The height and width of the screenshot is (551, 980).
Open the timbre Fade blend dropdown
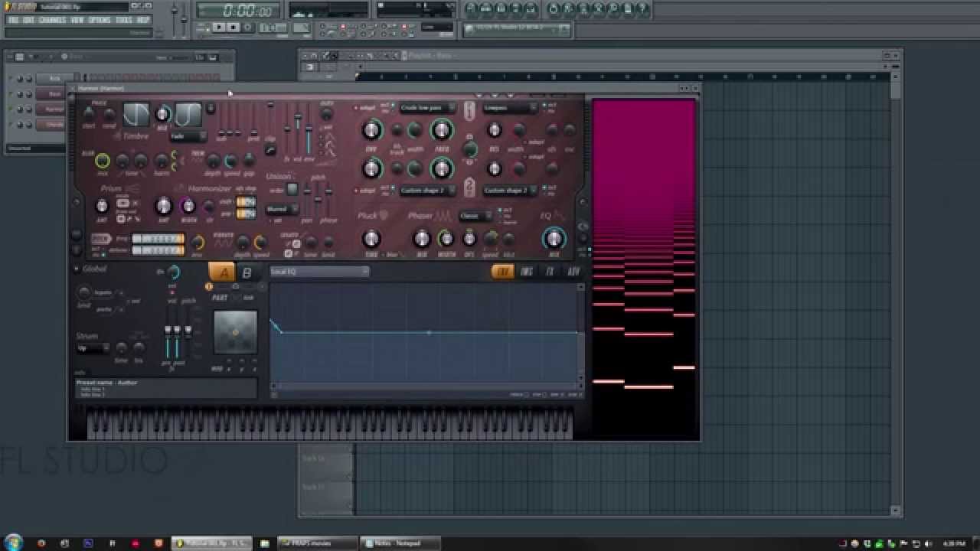[188, 136]
